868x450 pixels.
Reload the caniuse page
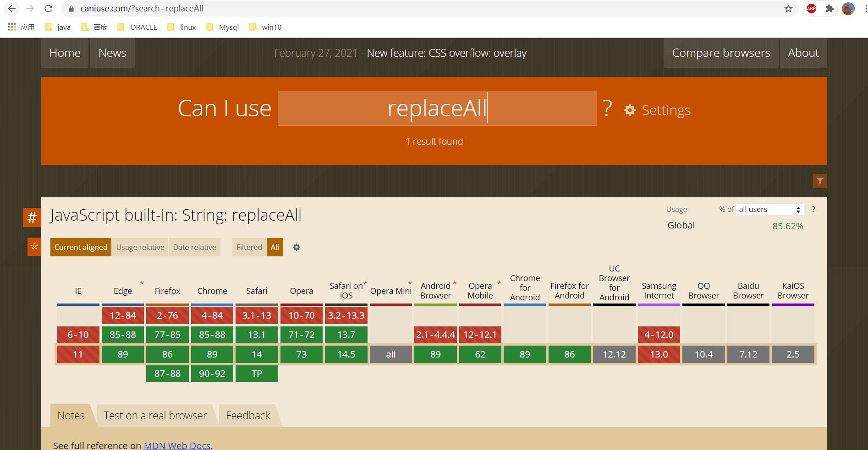click(49, 8)
